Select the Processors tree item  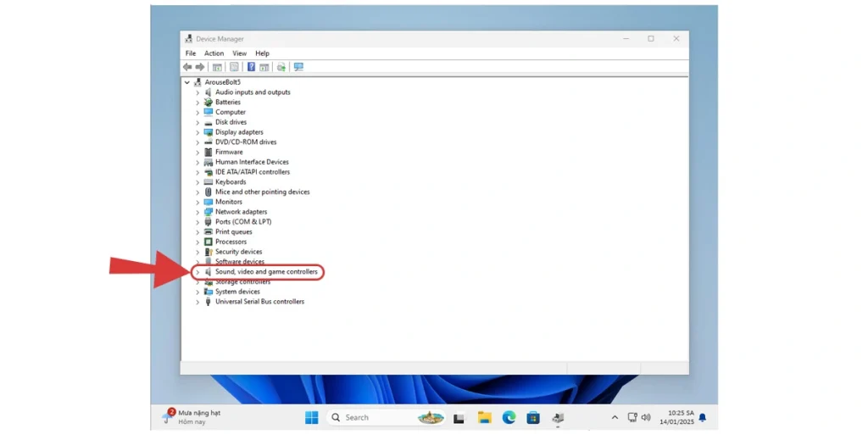pos(231,242)
